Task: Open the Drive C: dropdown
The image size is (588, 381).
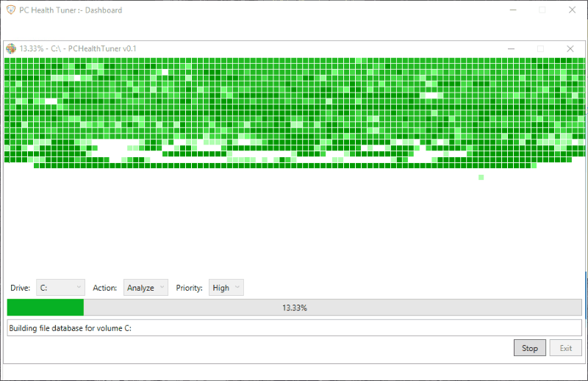Action: click(x=60, y=288)
